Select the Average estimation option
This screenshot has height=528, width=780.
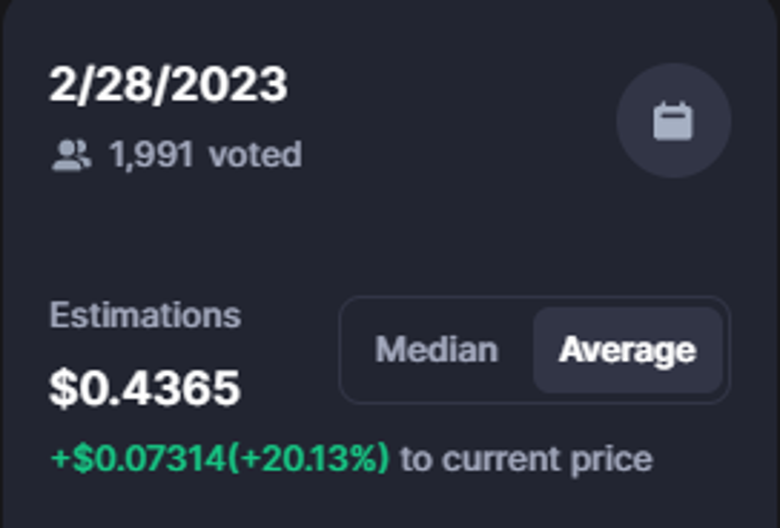(x=627, y=350)
